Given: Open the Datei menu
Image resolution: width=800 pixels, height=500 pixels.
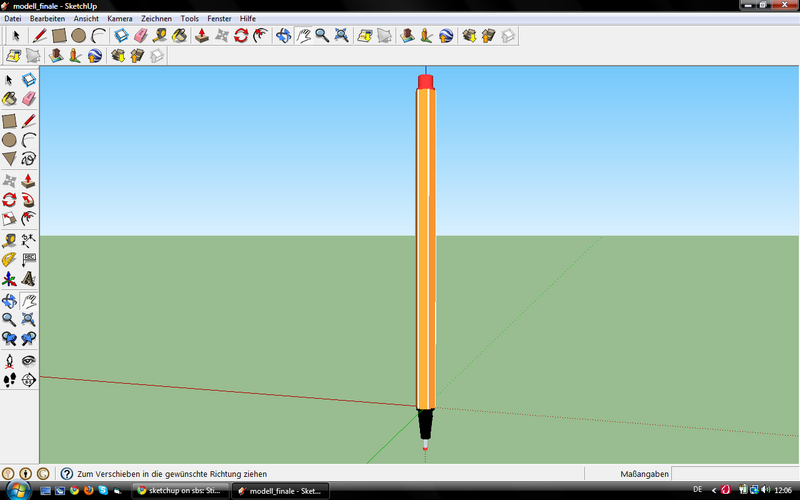Looking at the screenshot, I should click(13, 18).
